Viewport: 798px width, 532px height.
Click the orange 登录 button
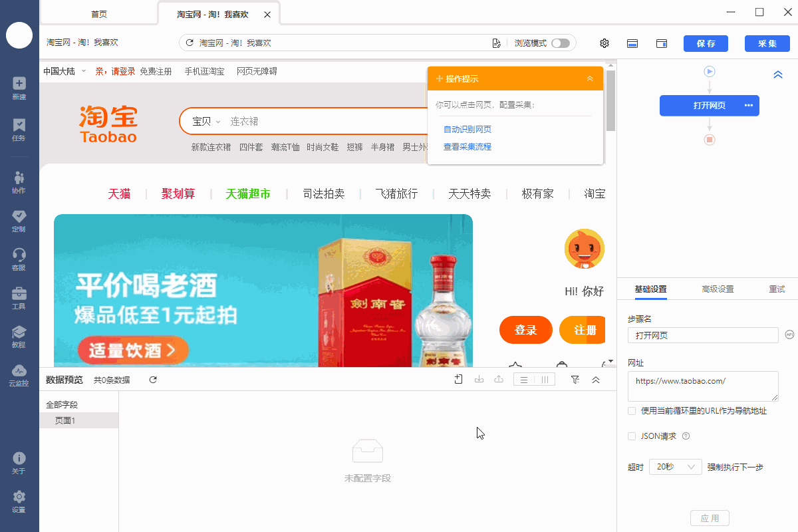click(x=526, y=330)
